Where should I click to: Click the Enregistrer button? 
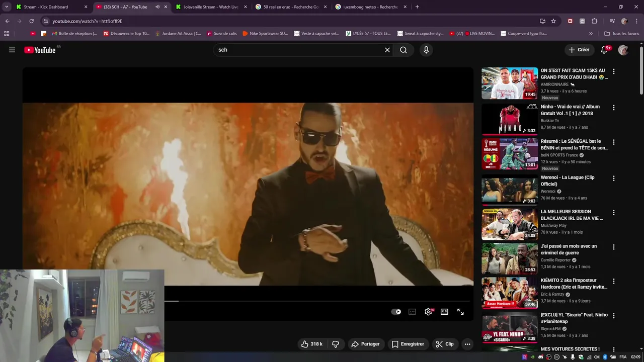click(408, 344)
